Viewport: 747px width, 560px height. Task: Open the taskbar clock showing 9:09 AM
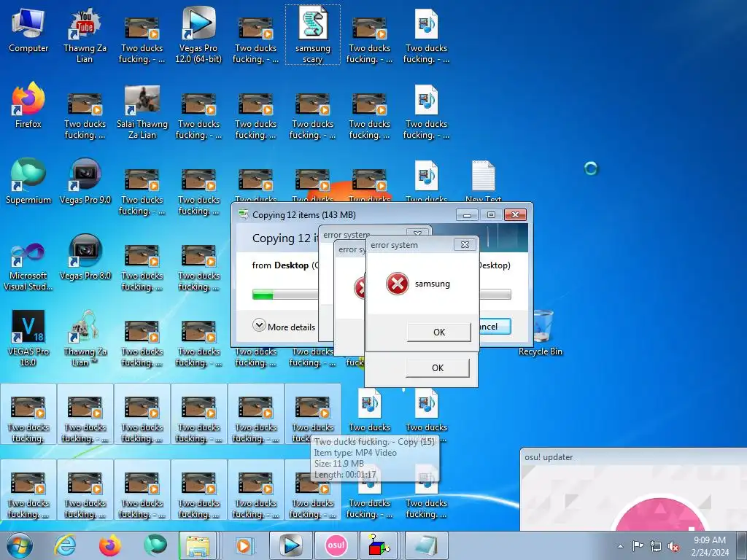pos(710,546)
